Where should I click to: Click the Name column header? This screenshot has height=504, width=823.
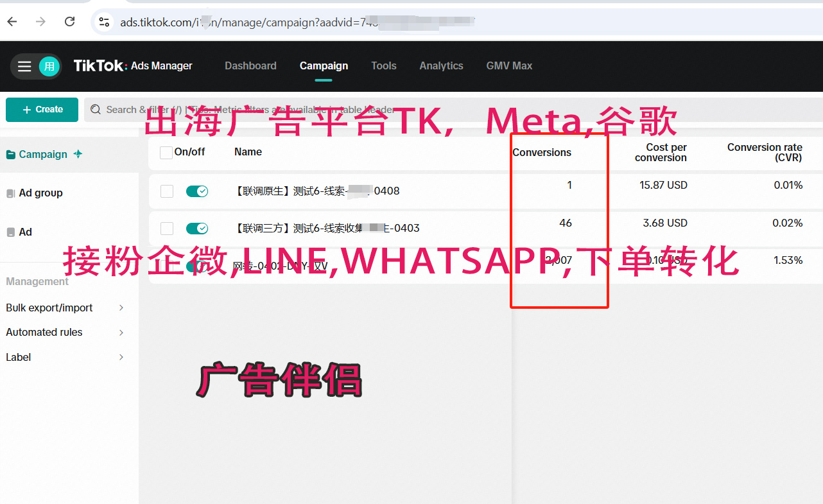pyautogui.click(x=248, y=152)
